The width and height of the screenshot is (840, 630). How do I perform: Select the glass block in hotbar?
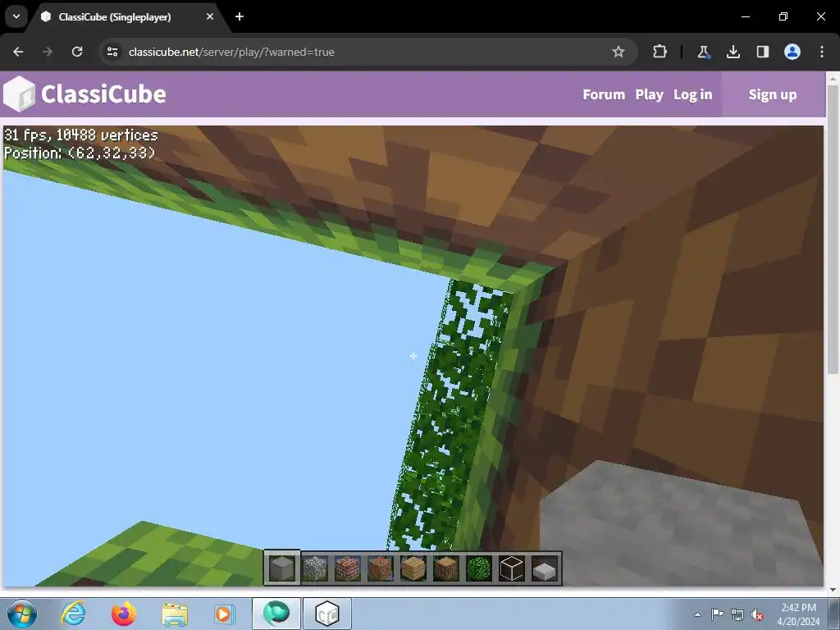(x=512, y=568)
